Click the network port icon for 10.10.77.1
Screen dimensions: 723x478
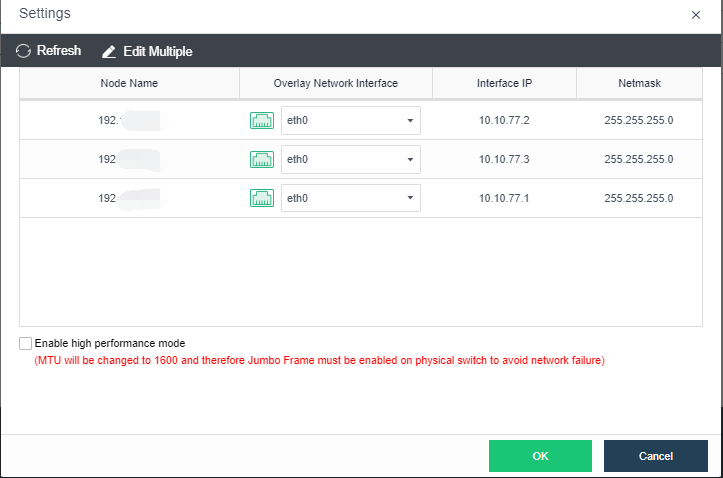coord(261,198)
